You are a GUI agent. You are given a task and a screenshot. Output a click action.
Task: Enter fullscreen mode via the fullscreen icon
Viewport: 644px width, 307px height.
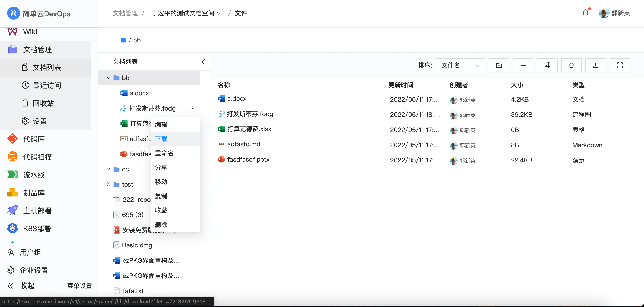click(x=620, y=65)
